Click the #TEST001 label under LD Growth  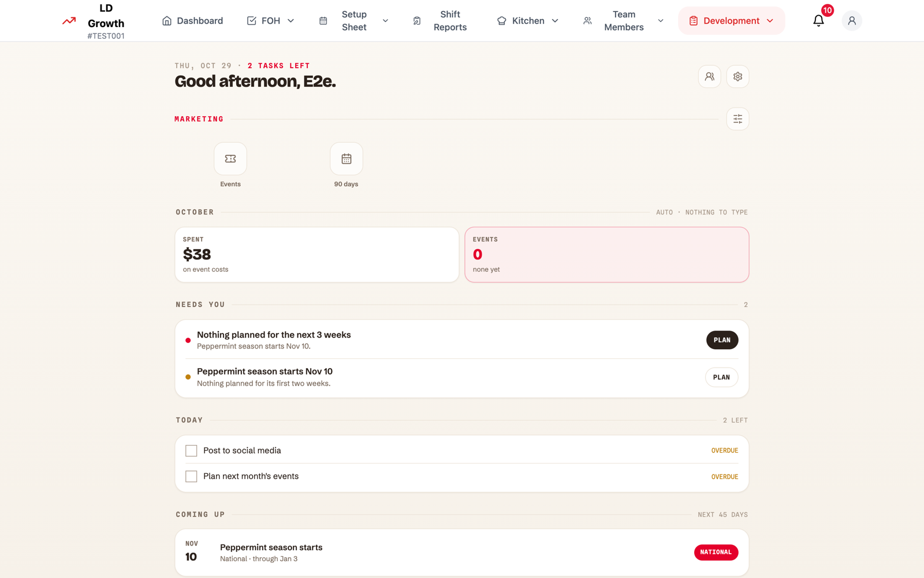click(106, 36)
